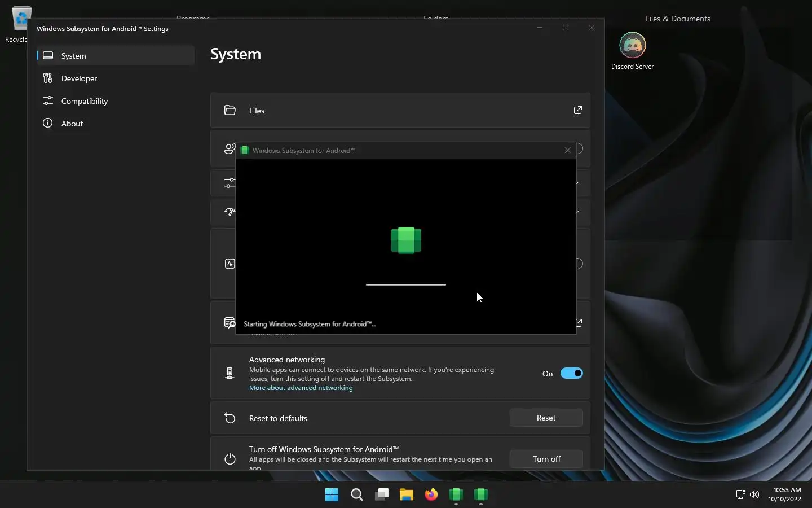The image size is (812, 508).
Task: Click the Turn off button
Action: pos(546,459)
